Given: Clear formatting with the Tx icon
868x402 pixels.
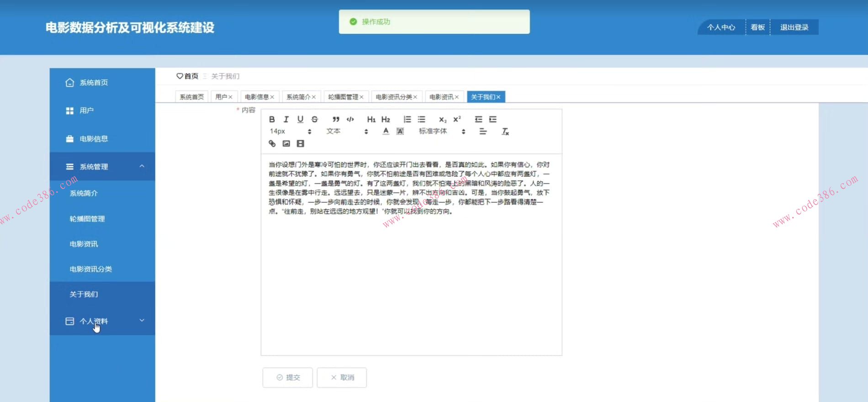Looking at the screenshot, I should pyautogui.click(x=505, y=132).
